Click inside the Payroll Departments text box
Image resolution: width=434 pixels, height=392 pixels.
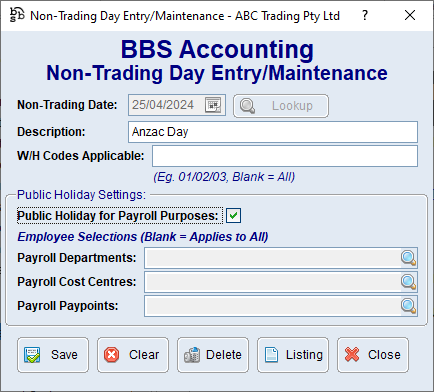(273, 258)
